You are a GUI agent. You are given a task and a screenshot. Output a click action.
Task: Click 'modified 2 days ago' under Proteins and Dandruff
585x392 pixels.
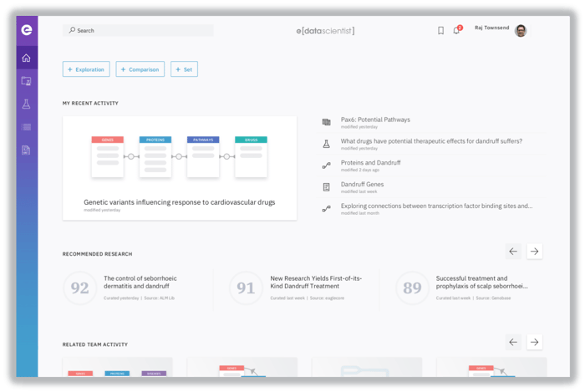click(360, 170)
